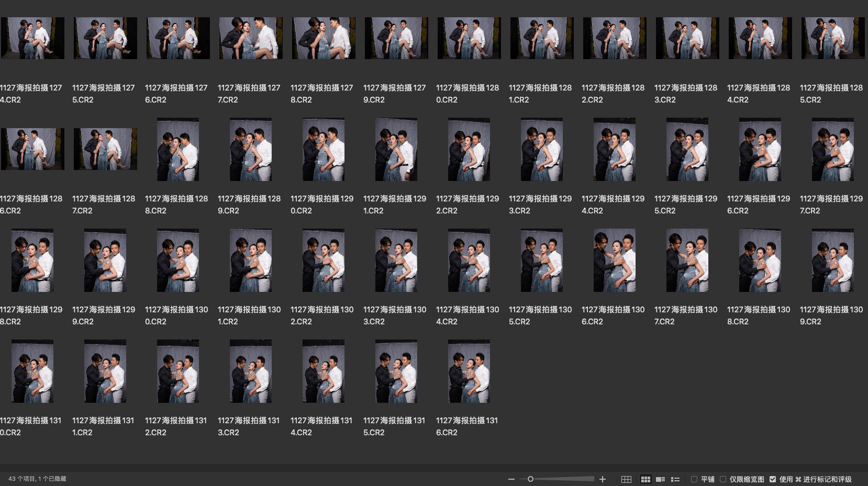868x486 pixels.
Task: Switch to details view icon
Action: click(660, 479)
